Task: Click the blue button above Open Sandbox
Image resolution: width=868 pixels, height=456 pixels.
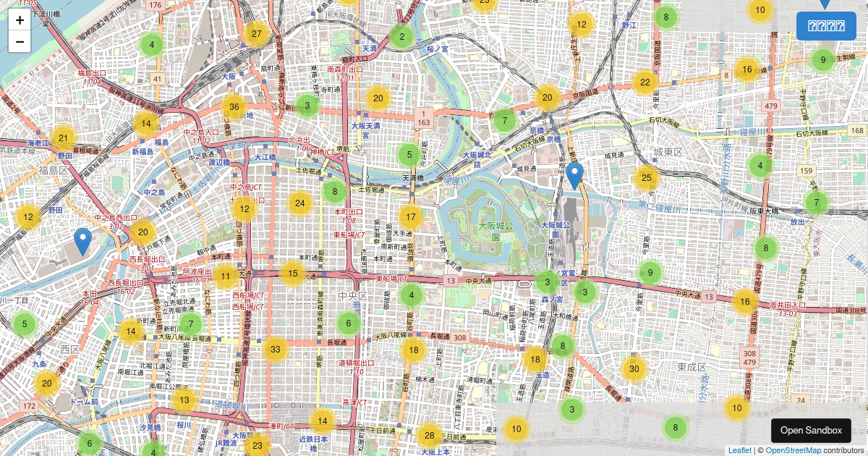Action: pos(826,26)
